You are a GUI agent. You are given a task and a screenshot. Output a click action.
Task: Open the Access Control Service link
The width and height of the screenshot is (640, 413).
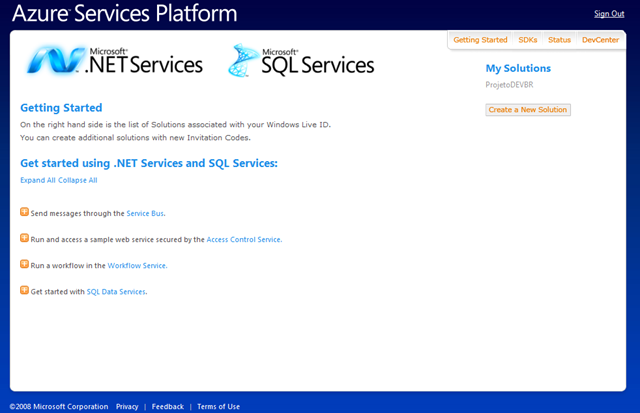[x=244, y=240]
